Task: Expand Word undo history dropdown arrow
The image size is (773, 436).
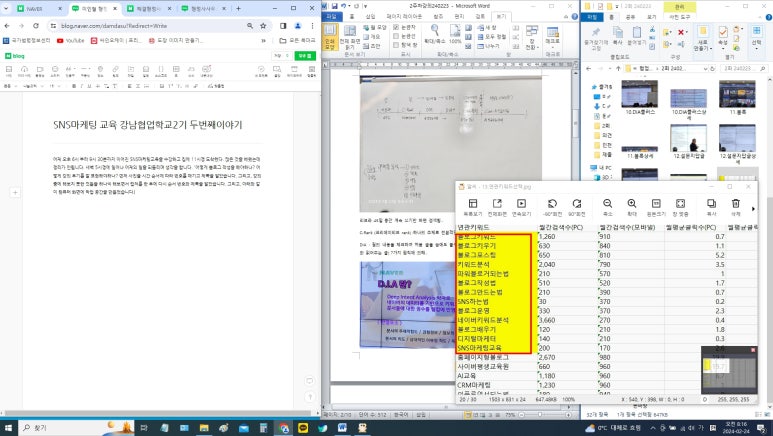Action: coord(350,6)
